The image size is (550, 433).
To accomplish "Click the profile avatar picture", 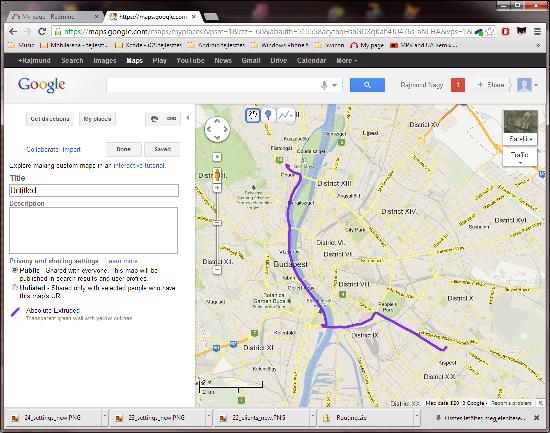I will pos(524,85).
